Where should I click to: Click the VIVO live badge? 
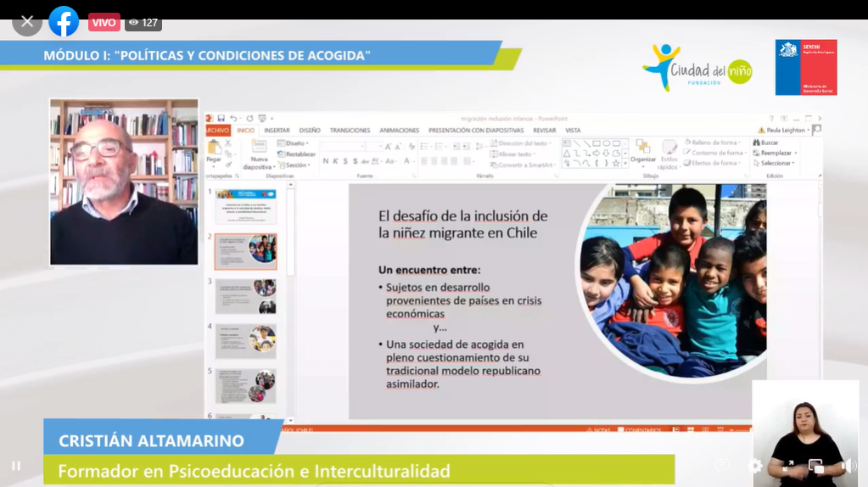104,22
